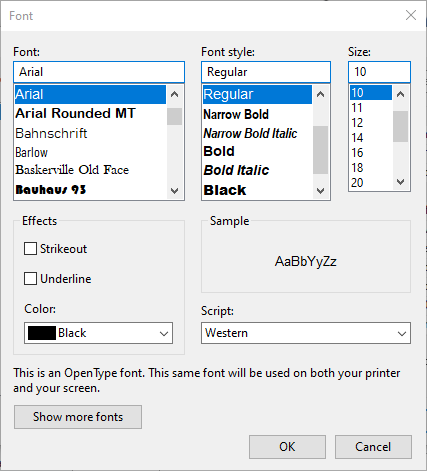Close the Font dialog window
The image size is (427, 471).
[411, 15]
